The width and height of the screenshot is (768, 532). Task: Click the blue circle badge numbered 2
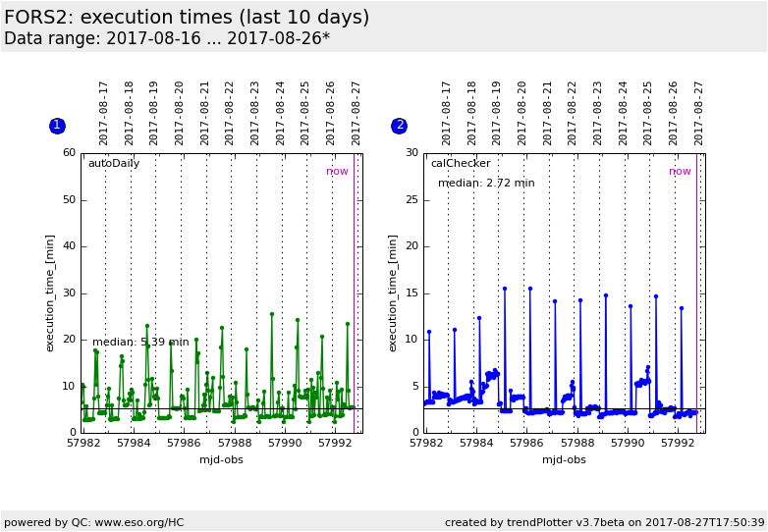point(399,126)
